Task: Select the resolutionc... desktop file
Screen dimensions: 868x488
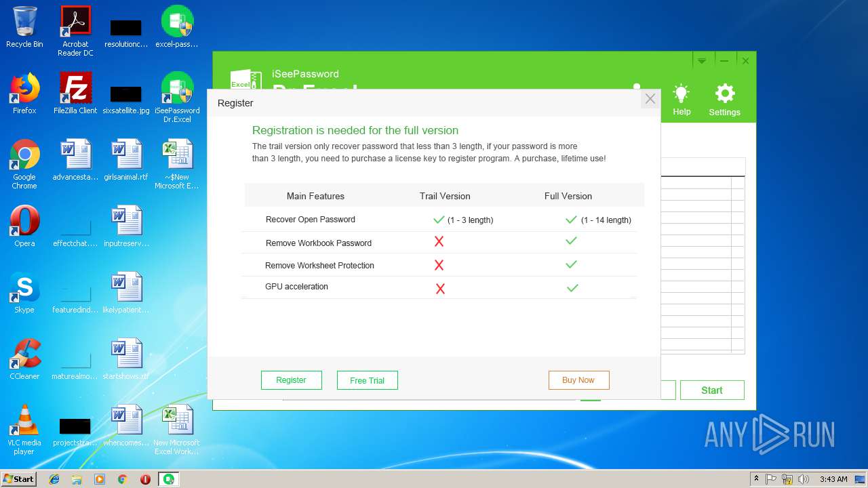Action: [x=126, y=33]
